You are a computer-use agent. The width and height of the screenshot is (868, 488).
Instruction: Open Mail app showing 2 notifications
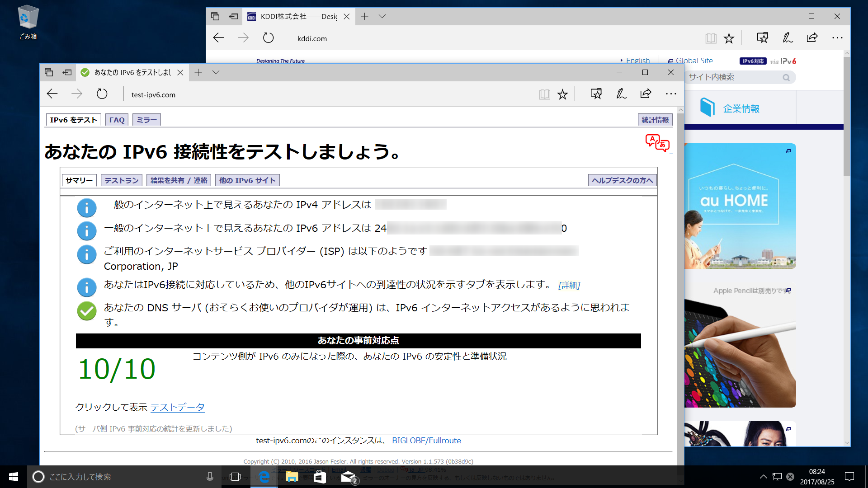[x=348, y=476]
